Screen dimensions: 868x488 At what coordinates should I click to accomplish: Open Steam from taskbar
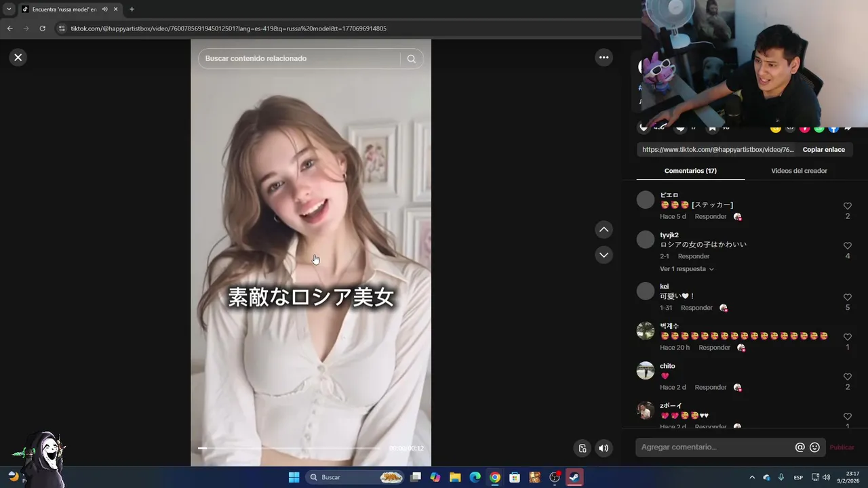point(574,477)
